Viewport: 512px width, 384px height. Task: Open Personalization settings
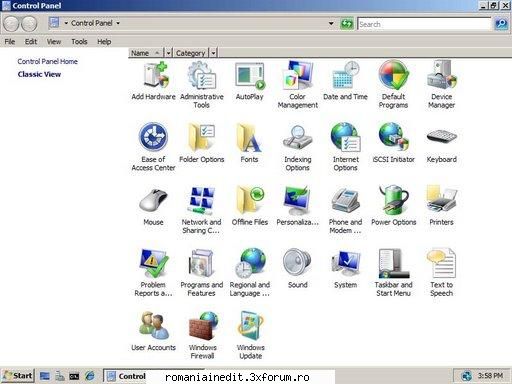pos(297,207)
